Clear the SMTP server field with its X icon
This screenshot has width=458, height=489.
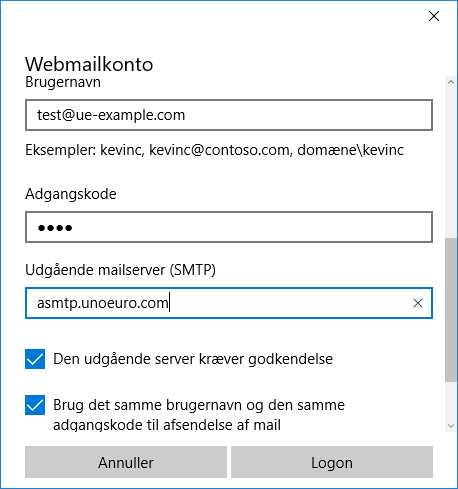(x=418, y=303)
